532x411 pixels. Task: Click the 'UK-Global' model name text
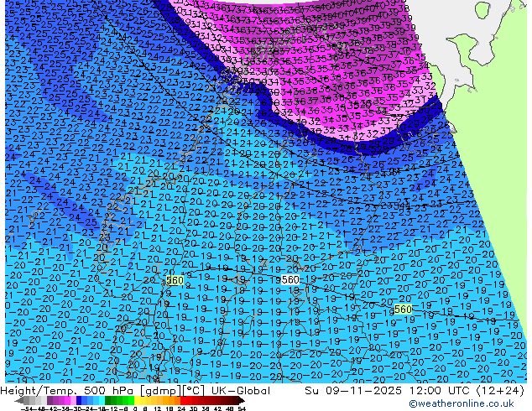point(241,391)
